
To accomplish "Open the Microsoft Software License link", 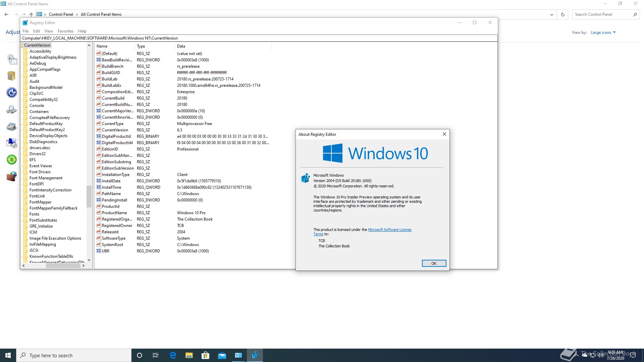I will tap(389, 230).
